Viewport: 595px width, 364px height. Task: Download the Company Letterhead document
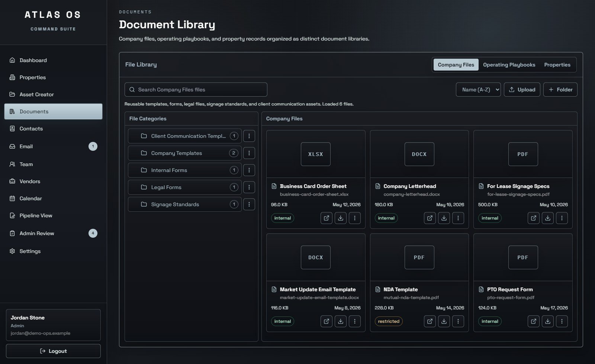tap(444, 218)
